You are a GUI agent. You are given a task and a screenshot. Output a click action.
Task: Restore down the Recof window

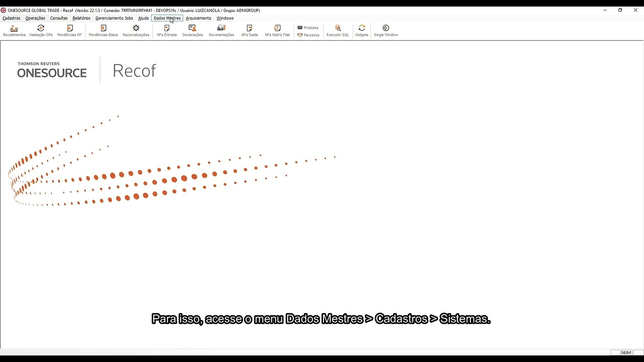(620, 10)
